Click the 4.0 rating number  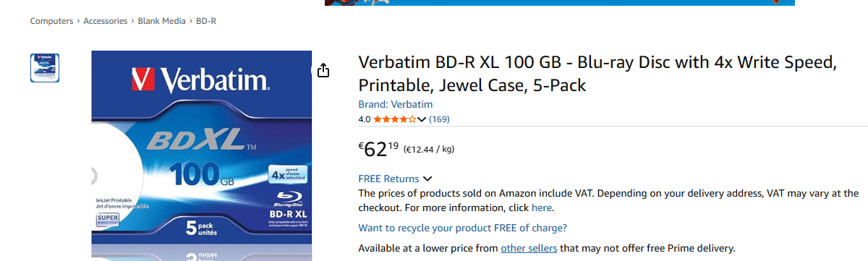click(x=365, y=119)
